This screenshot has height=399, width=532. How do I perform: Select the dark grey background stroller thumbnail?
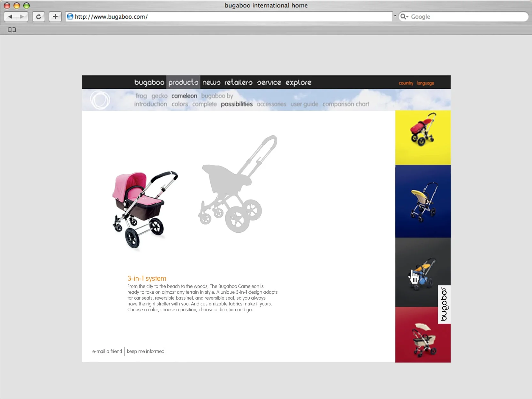coord(423,272)
